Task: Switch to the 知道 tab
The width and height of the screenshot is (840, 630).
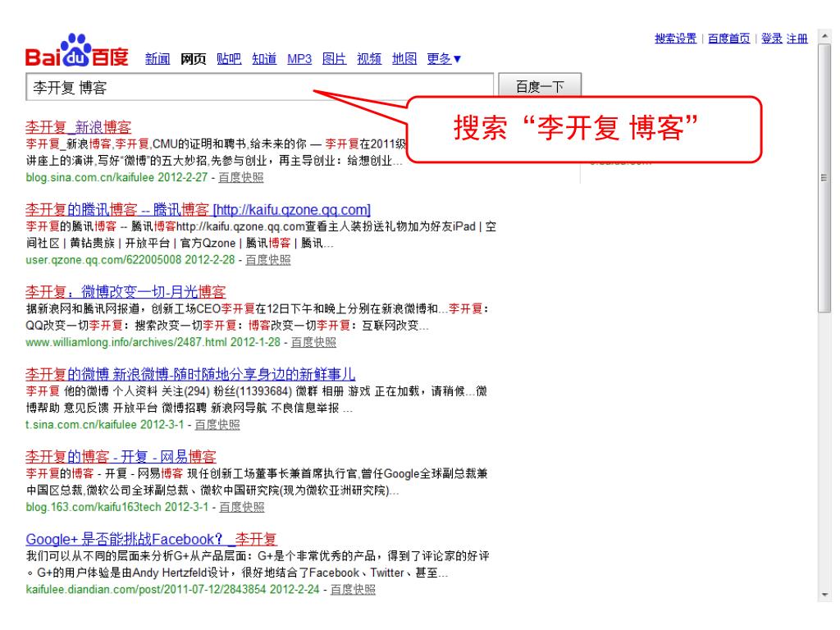Action: click(x=264, y=59)
